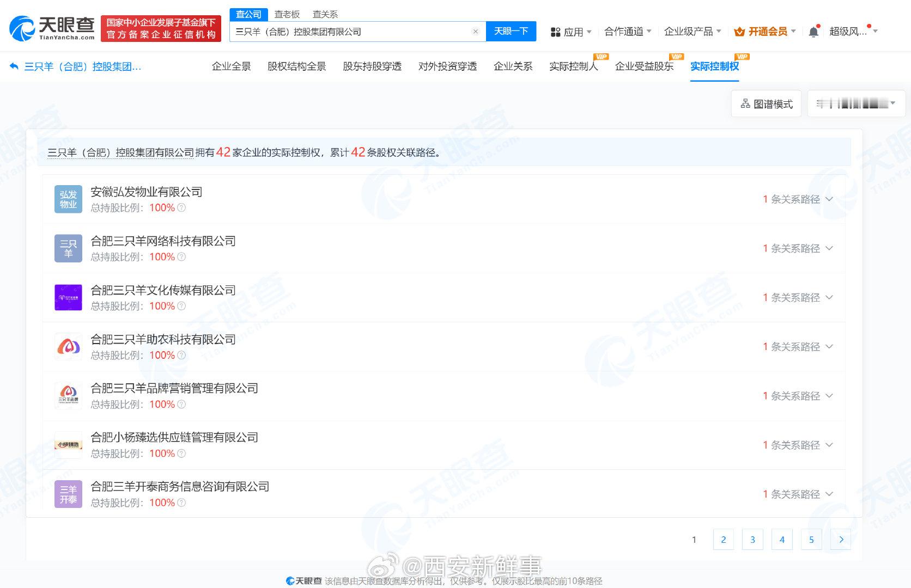This screenshot has height=588, width=911.
Task: Click the red 国家中小企业发展子基金 banner
Action: coord(161,28)
